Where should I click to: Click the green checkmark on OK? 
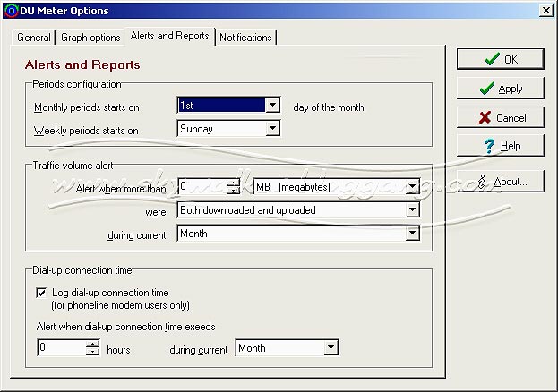point(492,59)
